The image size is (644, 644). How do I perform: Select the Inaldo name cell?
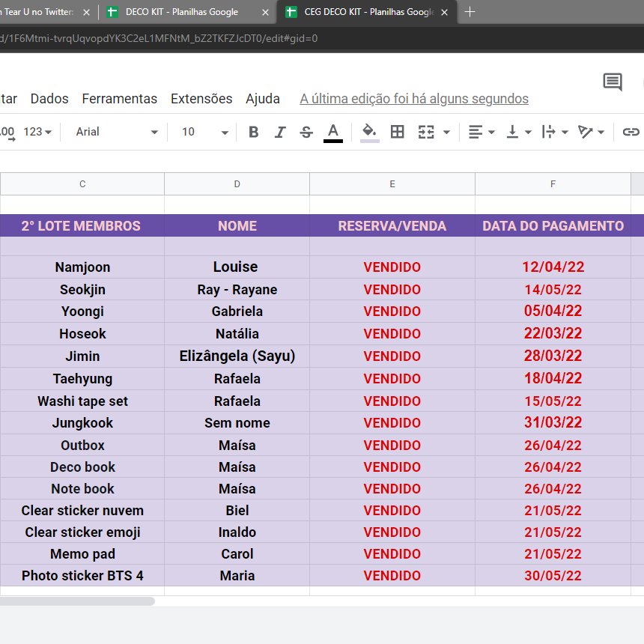[237, 532]
